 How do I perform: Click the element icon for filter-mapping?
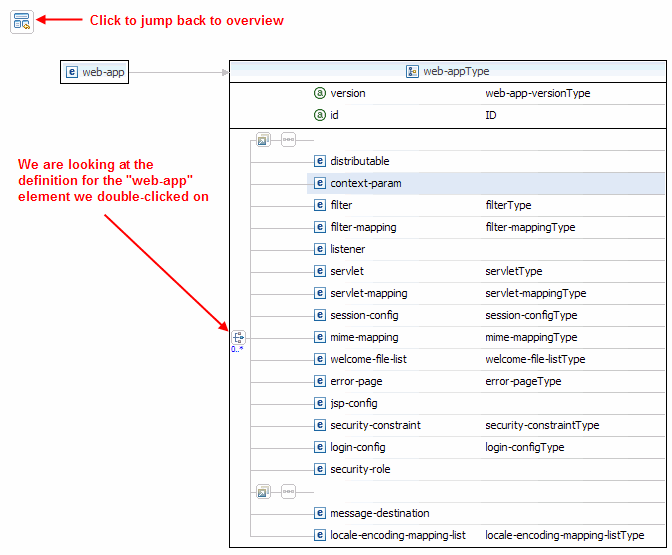(x=320, y=227)
